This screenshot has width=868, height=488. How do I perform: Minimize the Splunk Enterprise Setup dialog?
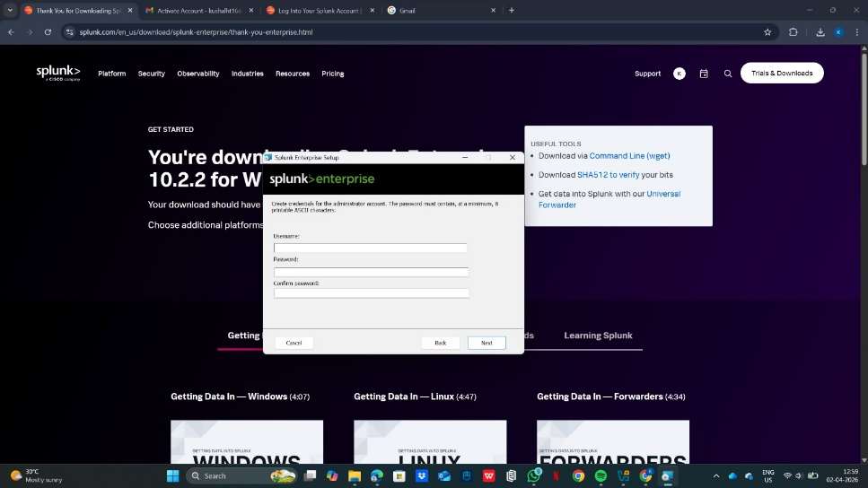coord(465,158)
